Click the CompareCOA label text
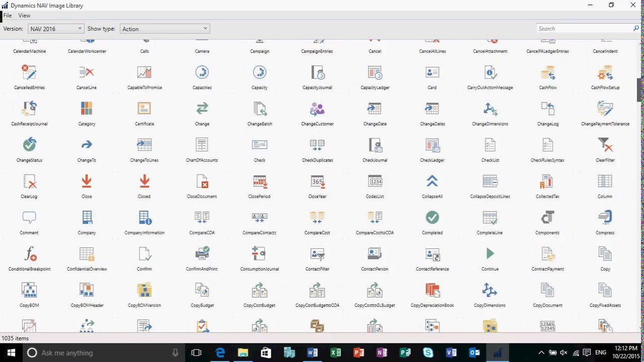Viewport: 644px width, 362px height. 202,233
